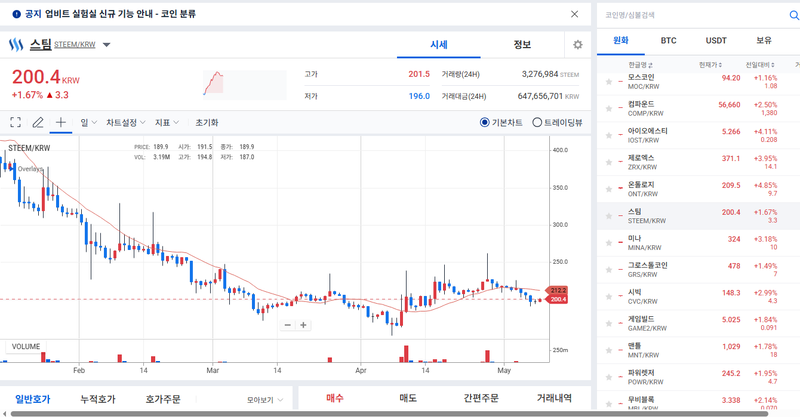The width and height of the screenshot is (800, 417).
Task: Select the USDT market tab
Action: 716,41
